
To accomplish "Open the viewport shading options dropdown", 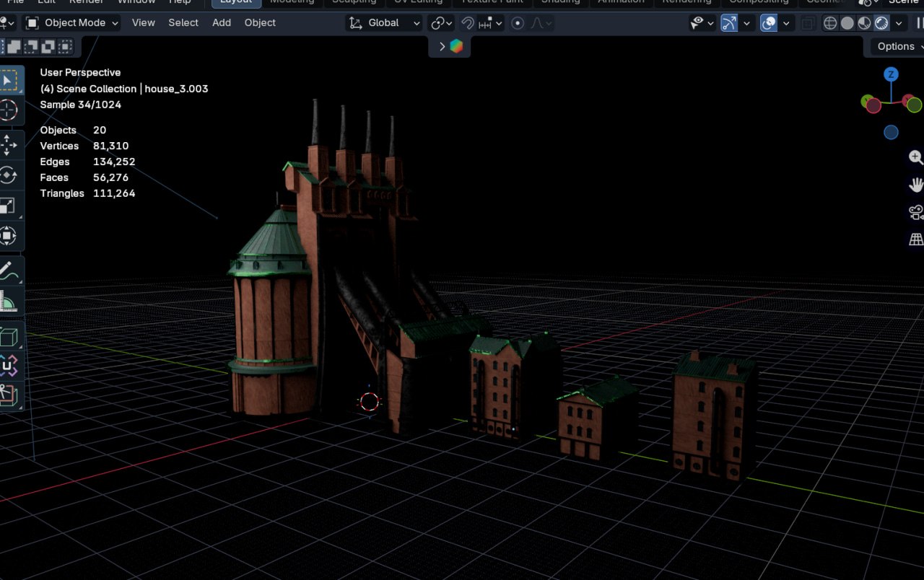I will pos(899,23).
